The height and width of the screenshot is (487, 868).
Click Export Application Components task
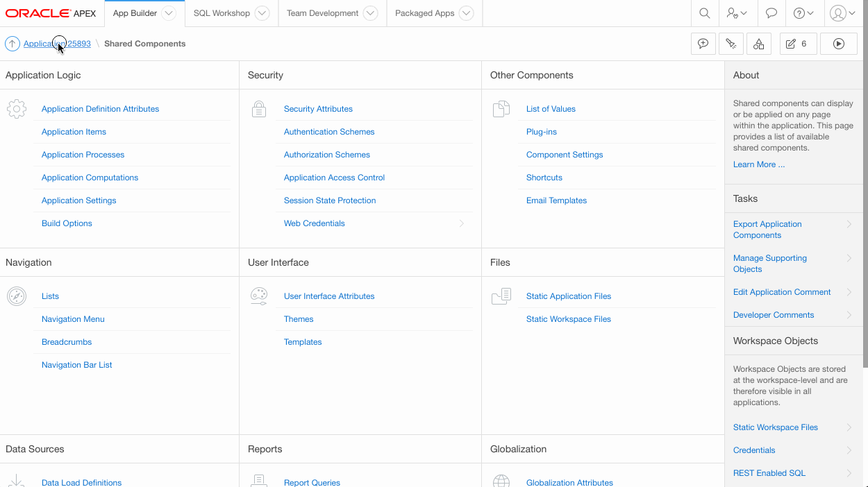767,230
